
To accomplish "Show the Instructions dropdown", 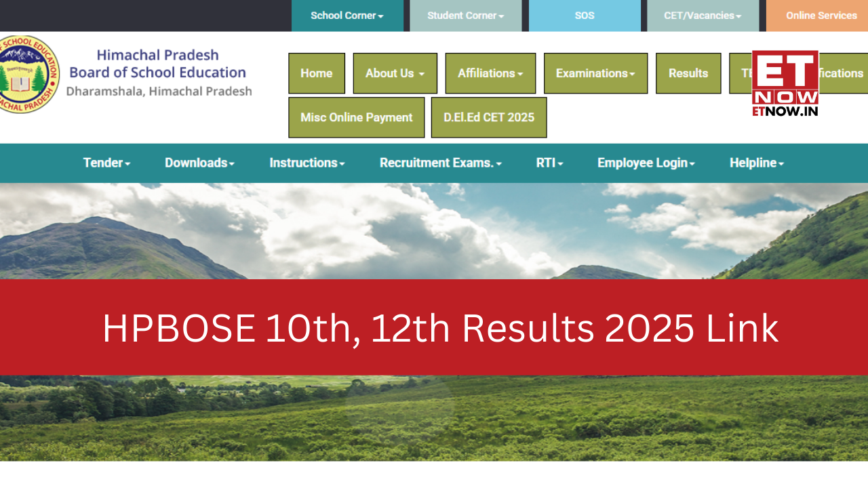I will [x=307, y=163].
